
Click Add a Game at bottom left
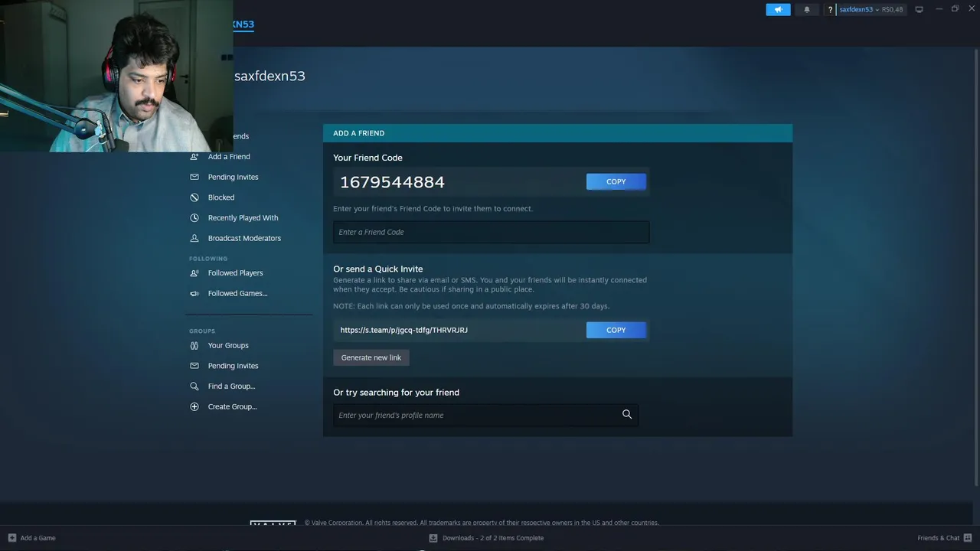click(38, 538)
